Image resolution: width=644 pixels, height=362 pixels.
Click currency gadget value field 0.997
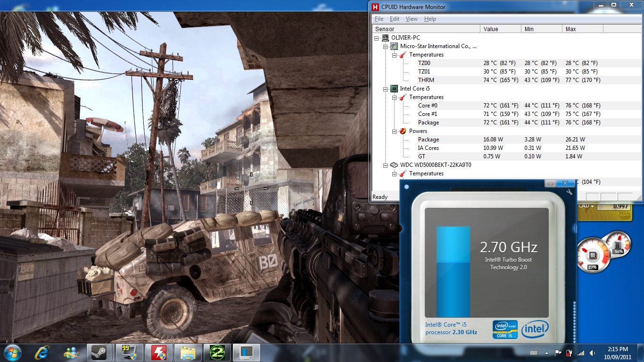click(x=614, y=206)
